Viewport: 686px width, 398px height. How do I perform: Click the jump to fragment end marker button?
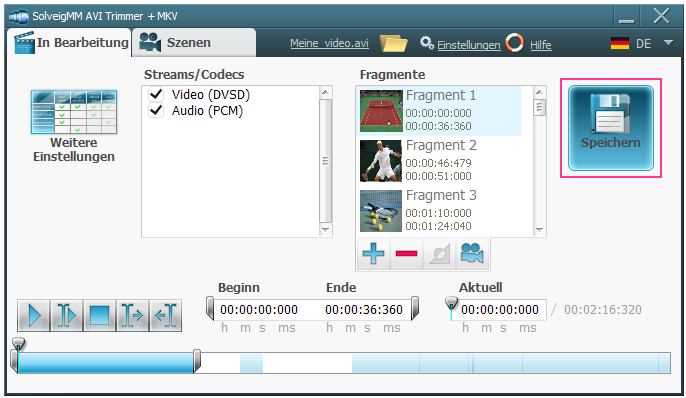165,315
